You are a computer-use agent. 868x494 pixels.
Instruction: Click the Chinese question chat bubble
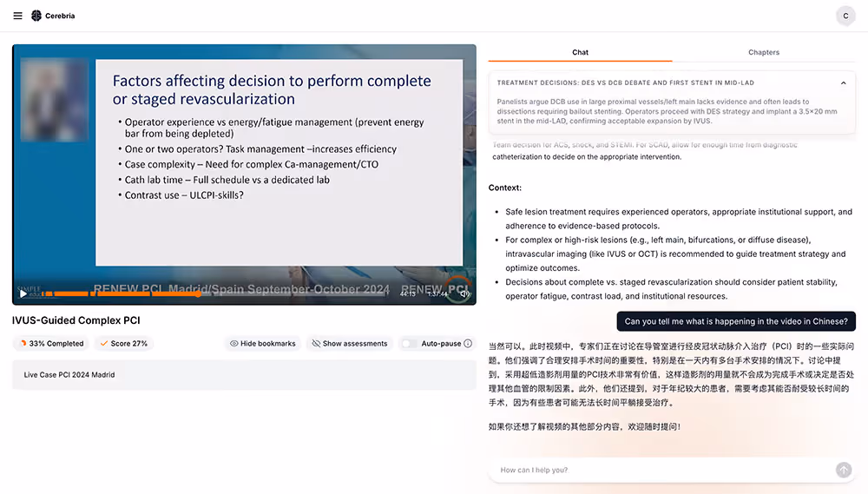point(736,321)
